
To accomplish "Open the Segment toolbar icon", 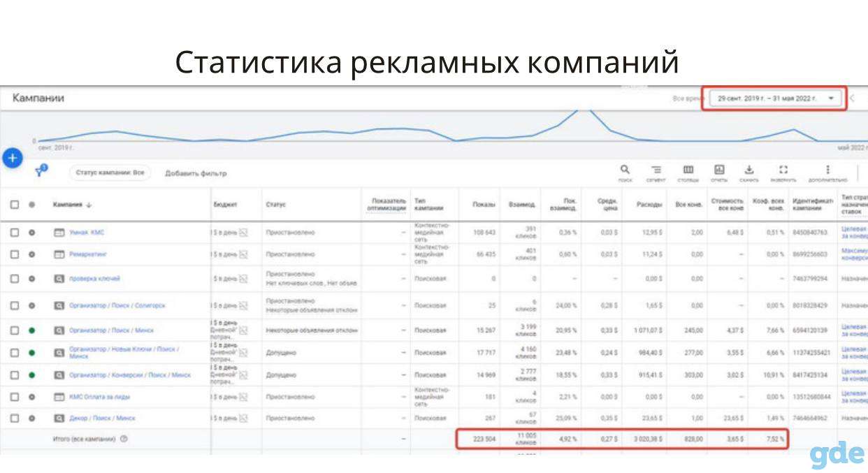I will pyautogui.click(x=656, y=170).
